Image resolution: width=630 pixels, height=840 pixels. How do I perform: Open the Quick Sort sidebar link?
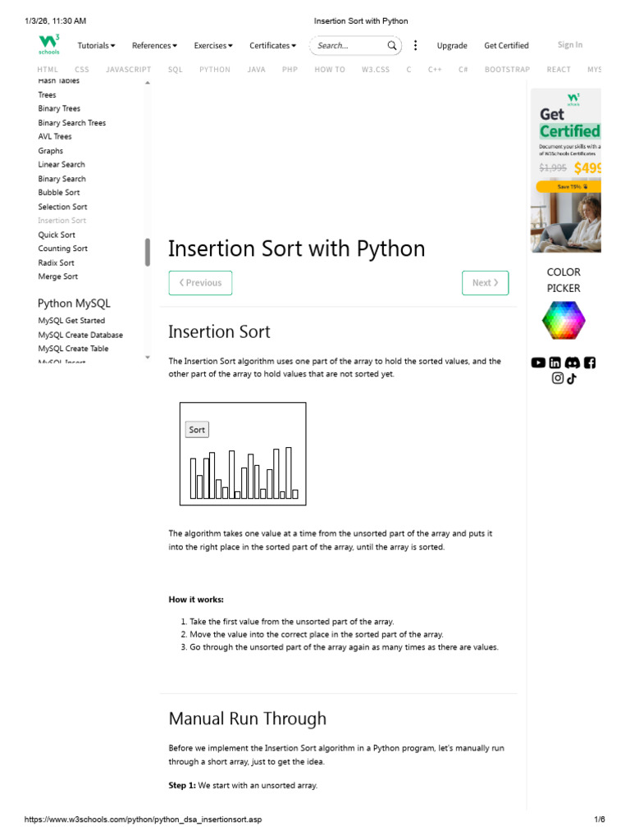(57, 235)
